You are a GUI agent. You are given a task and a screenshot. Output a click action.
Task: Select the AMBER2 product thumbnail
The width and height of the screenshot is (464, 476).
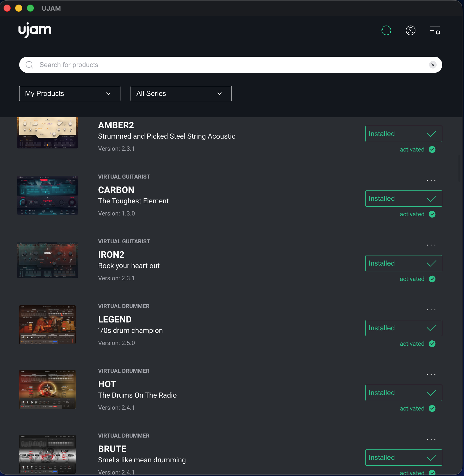[48, 133]
